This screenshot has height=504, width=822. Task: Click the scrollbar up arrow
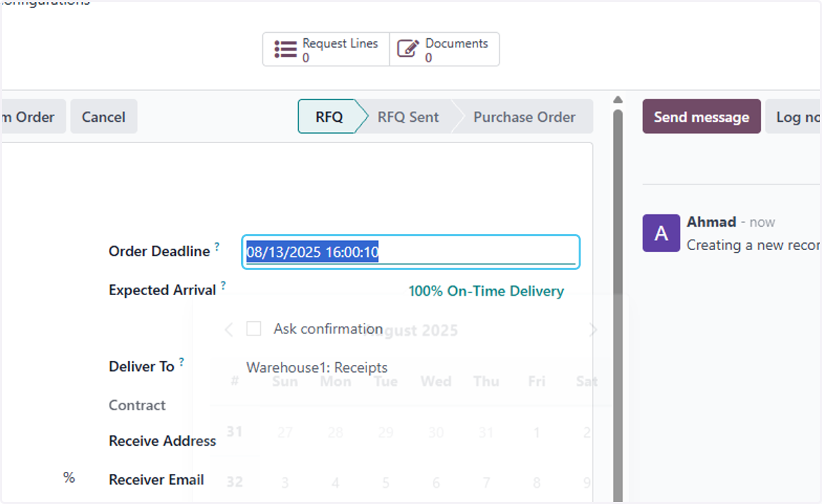(x=617, y=100)
